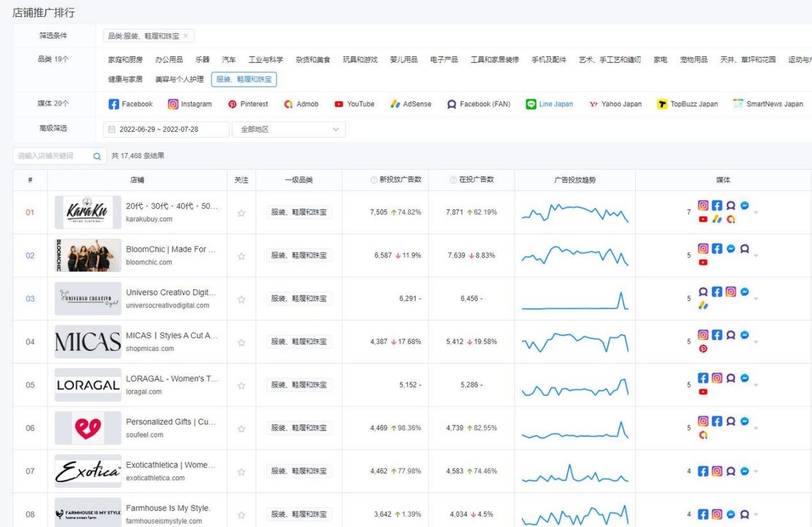
Task: Click the store keyword search field
Action: (x=53, y=156)
